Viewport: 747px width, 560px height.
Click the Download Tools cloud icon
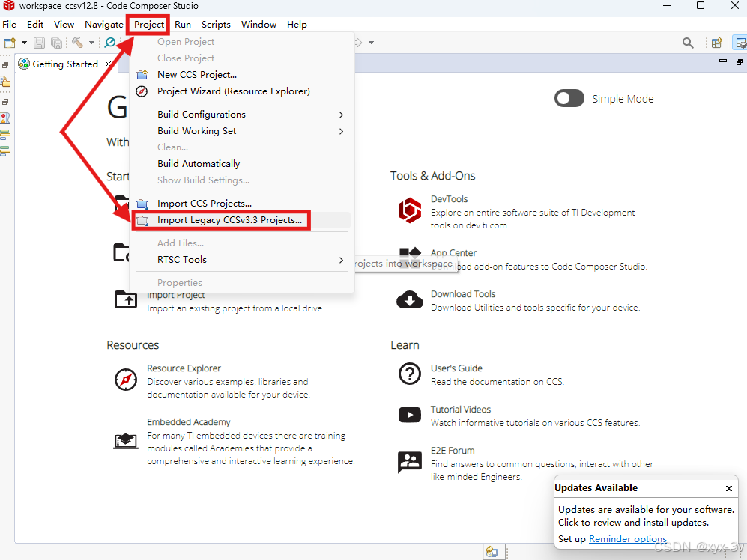tap(410, 300)
